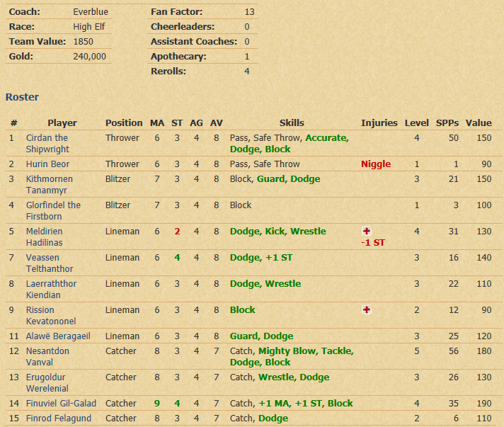
Task: Click the Thrower position in Hurin Beor's row
Action: point(122,164)
